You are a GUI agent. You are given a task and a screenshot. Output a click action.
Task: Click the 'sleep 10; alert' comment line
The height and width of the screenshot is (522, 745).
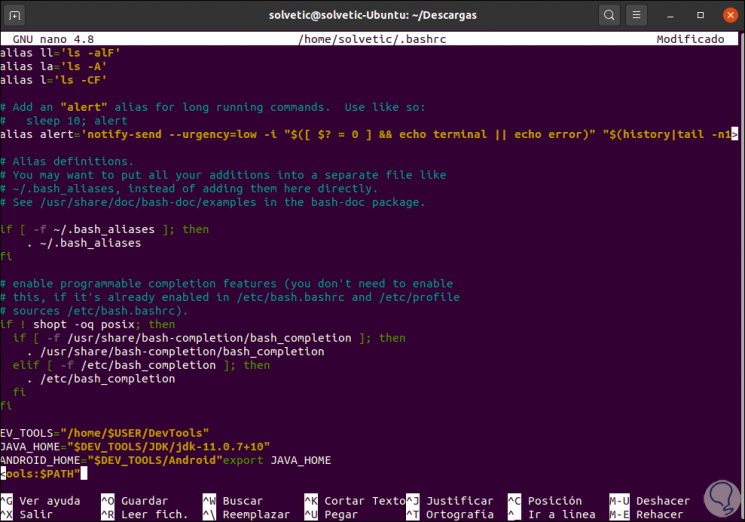[64, 121]
